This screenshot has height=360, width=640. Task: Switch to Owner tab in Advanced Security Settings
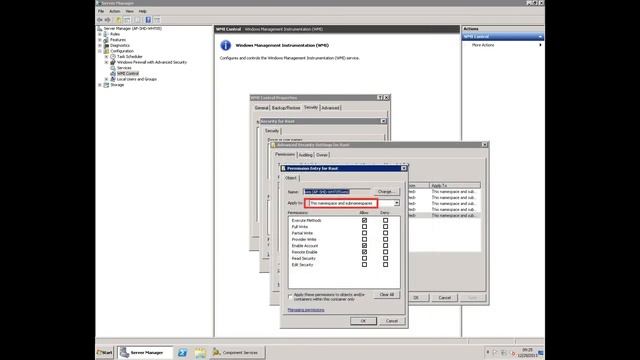click(x=322, y=155)
